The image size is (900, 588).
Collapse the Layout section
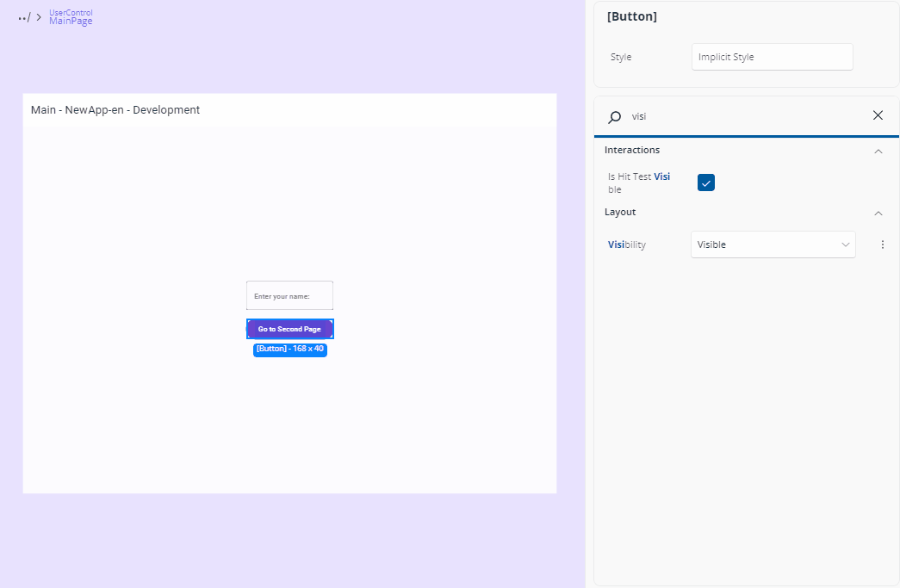click(878, 212)
